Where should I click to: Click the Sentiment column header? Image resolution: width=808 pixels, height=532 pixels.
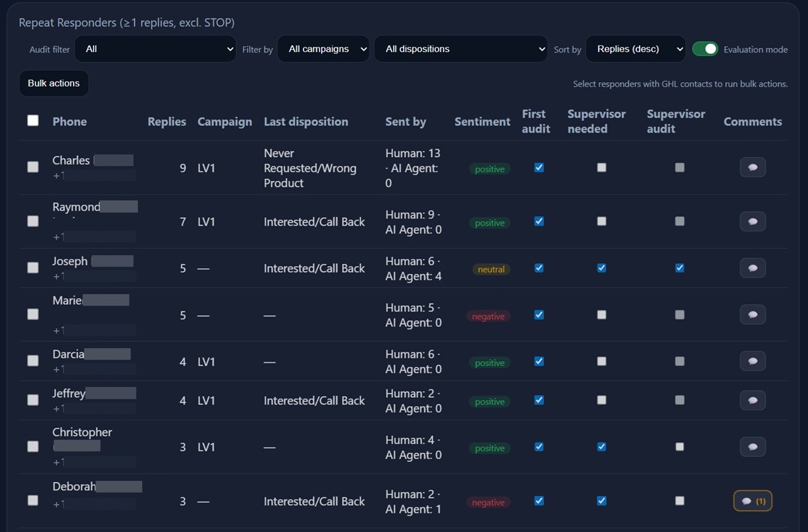tap(482, 121)
